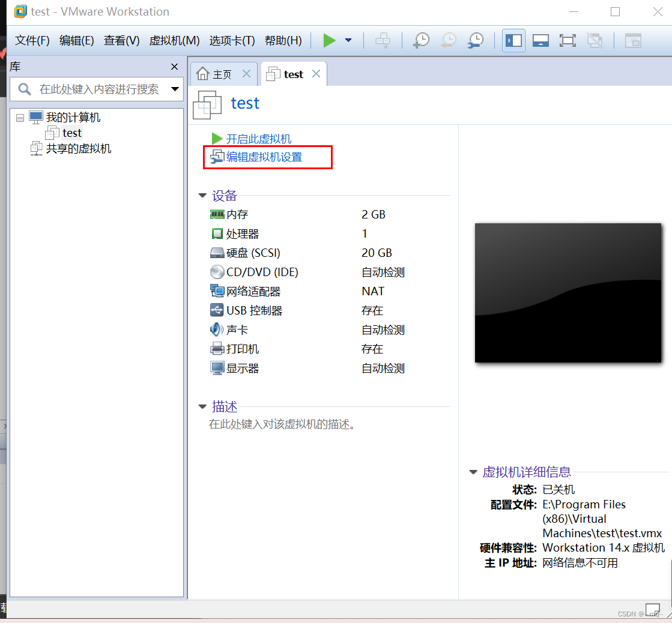Collapse the 我的计算机 tree node
This screenshot has height=623, width=672.
pos(20,118)
